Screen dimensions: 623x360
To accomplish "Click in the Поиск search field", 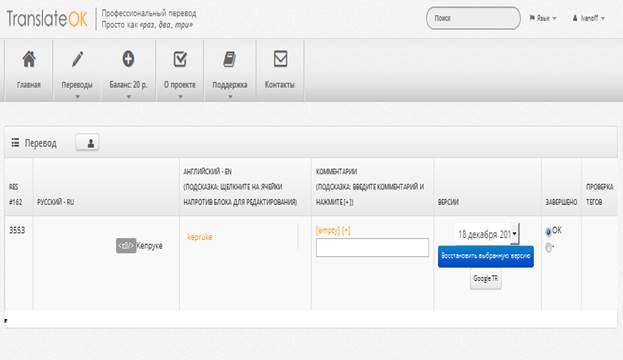I will pos(473,18).
